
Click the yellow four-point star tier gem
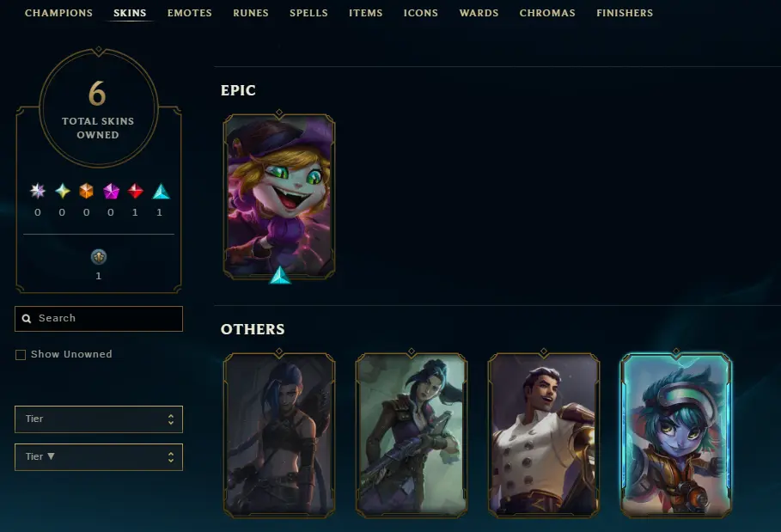tap(62, 191)
